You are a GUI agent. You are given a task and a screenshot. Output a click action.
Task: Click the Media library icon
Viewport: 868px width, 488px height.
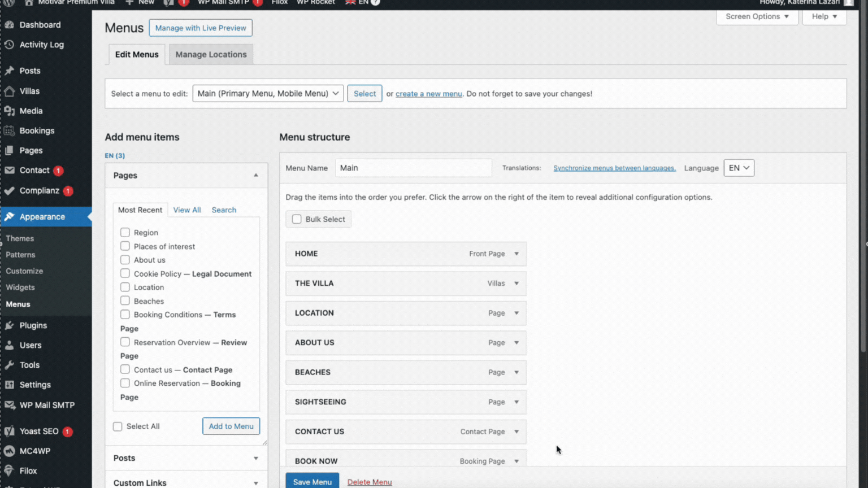[9, 111]
